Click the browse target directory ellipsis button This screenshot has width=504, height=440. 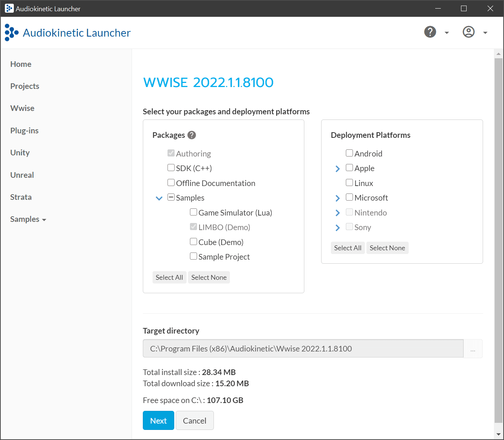click(x=473, y=349)
